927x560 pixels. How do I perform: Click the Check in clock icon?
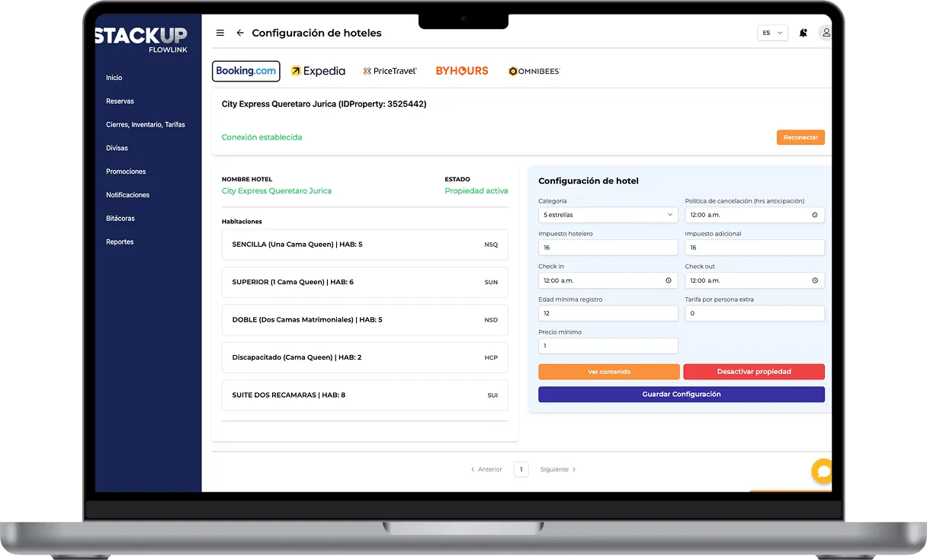tap(669, 280)
